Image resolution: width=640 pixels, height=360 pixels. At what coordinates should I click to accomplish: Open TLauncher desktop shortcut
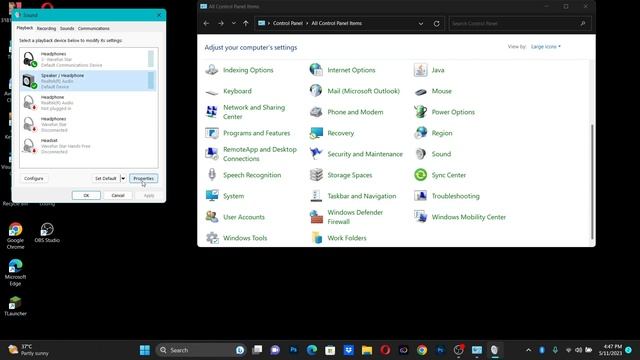click(x=16, y=306)
